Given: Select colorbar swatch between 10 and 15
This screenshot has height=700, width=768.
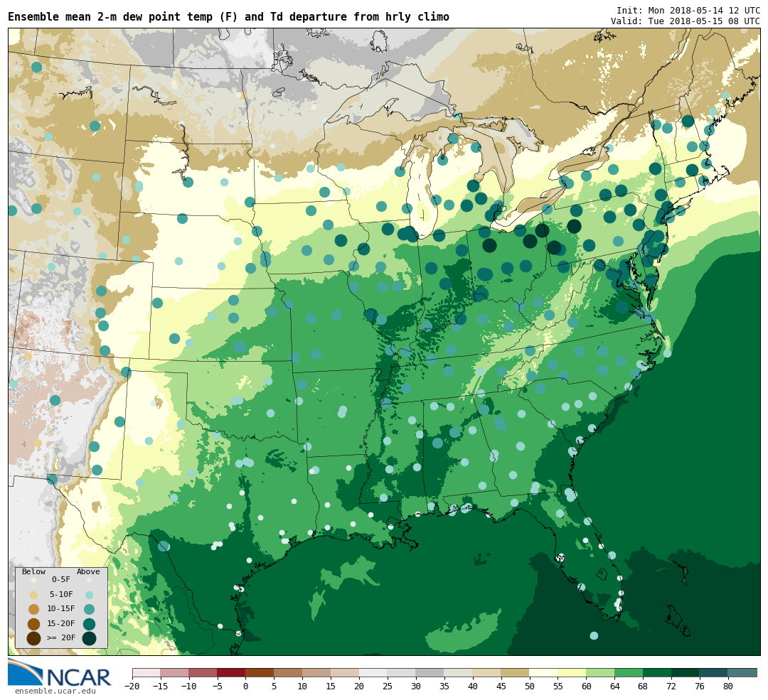Looking at the screenshot, I should [x=317, y=672].
